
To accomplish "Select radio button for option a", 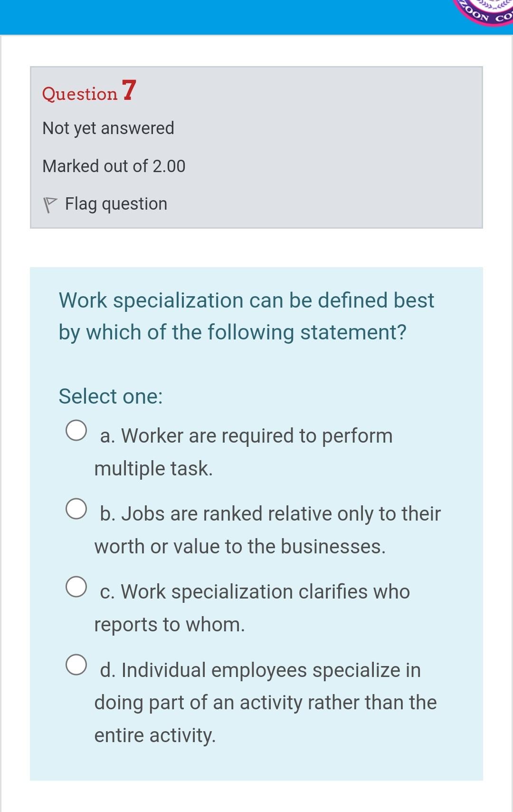I will [x=76, y=429].
